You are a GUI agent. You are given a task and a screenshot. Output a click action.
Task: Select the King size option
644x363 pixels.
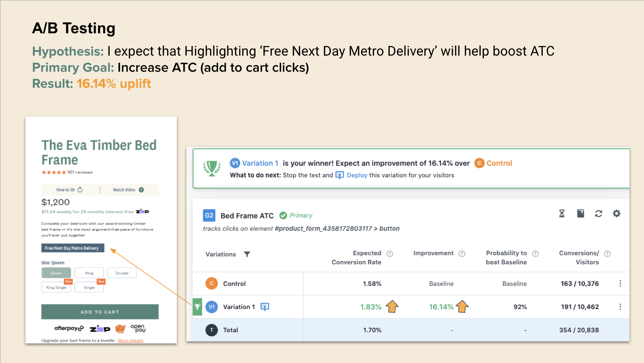click(x=89, y=273)
